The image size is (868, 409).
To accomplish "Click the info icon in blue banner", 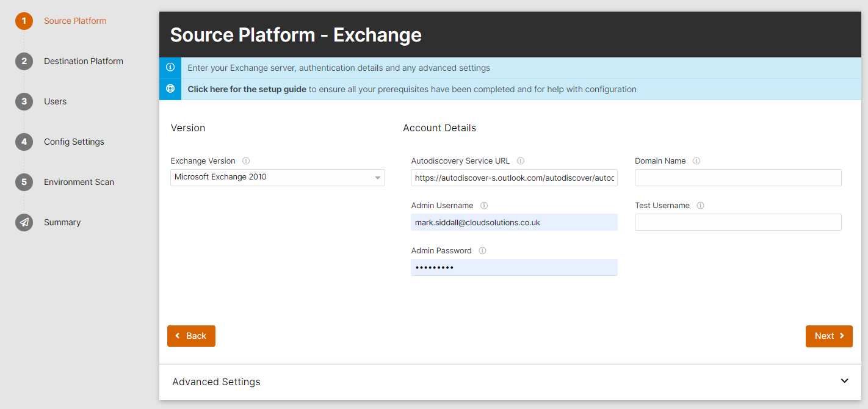I will pyautogui.click(x=170, y=68).
